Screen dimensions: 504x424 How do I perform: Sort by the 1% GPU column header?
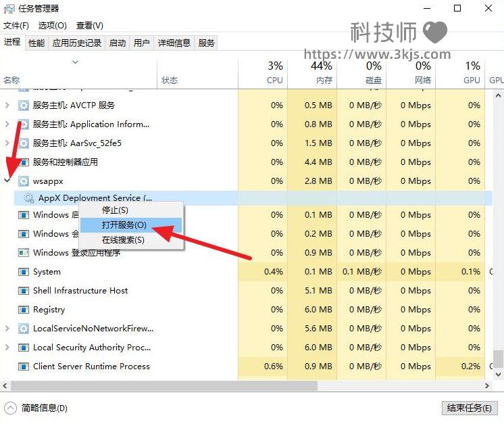[460, 74]
